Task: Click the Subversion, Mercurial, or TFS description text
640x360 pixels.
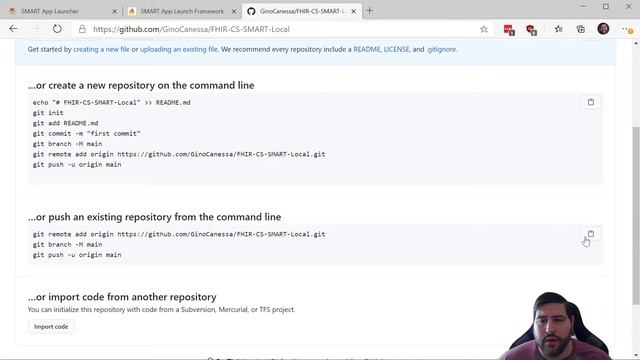Action: [x=161, y=309]
